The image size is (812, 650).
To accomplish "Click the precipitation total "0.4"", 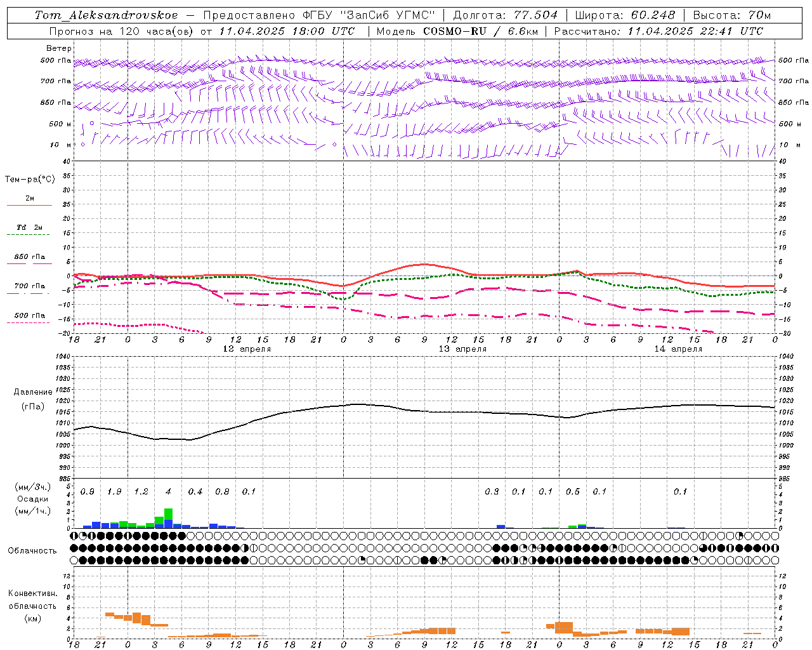I will tap(195, 492).
